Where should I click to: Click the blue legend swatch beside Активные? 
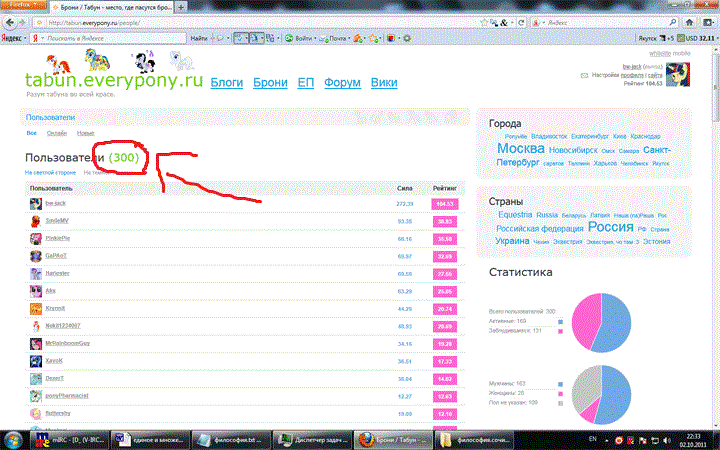click(x=560, y=322)
